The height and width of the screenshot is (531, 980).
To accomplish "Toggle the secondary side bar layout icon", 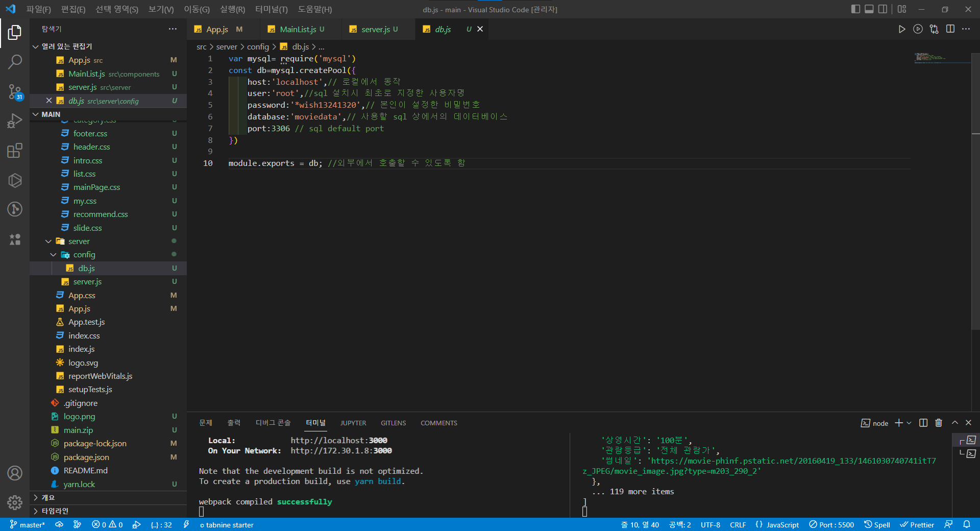I will 883,9.
